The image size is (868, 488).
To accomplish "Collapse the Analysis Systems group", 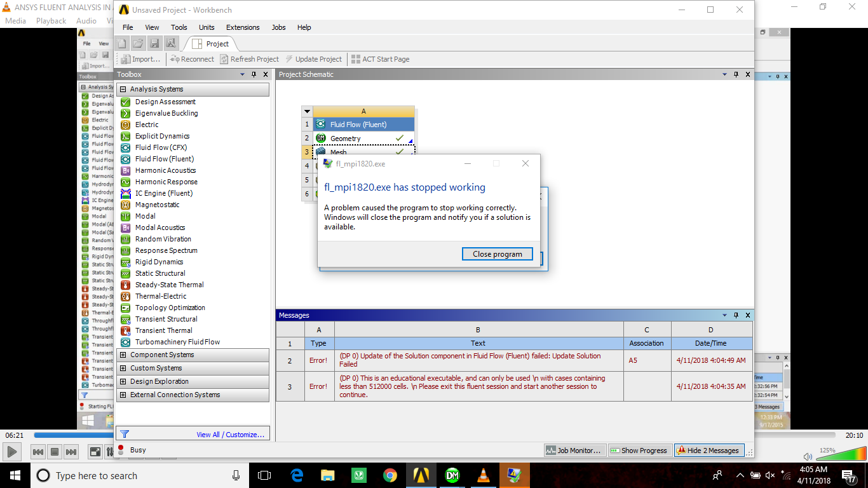I will click(x=123, y=89).
